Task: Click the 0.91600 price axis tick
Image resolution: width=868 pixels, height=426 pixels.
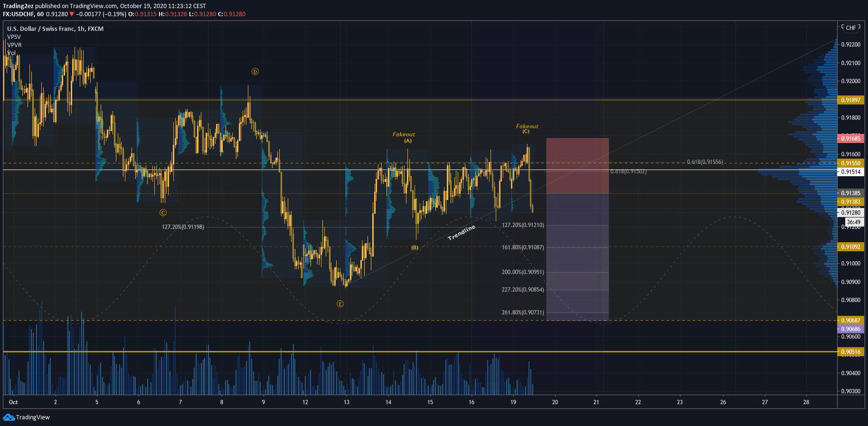Action: tap(850, 154)
